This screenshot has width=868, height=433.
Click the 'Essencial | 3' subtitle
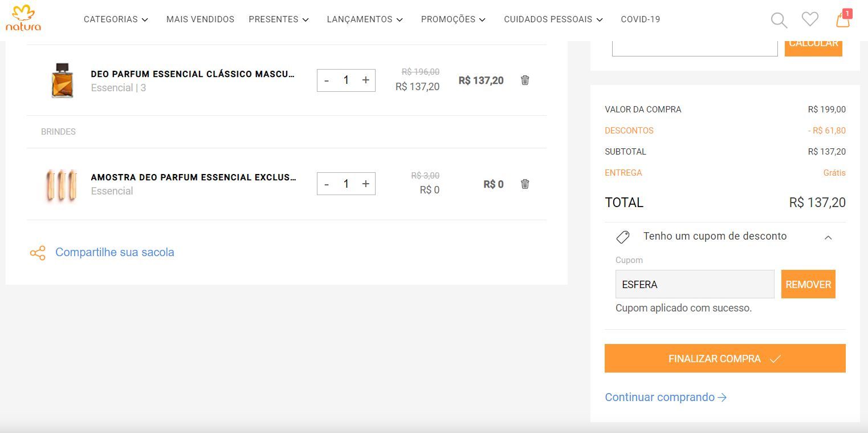tap(119, 88)
